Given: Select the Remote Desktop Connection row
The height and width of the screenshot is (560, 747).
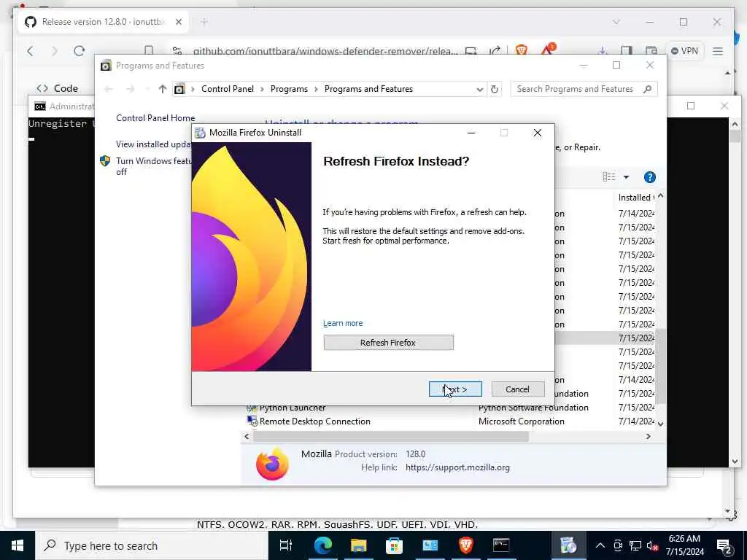Looking at the screenshot, I should click(x=450, y=421).
